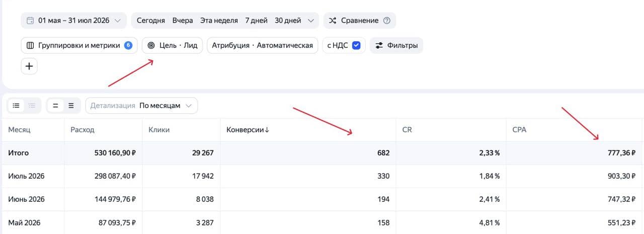Click June conversions value 194

(x=383, y=199)
